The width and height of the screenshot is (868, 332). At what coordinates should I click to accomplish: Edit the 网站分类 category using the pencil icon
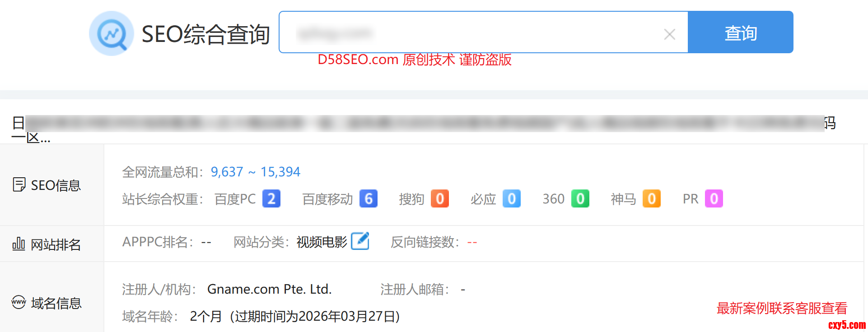pos(360,241)
